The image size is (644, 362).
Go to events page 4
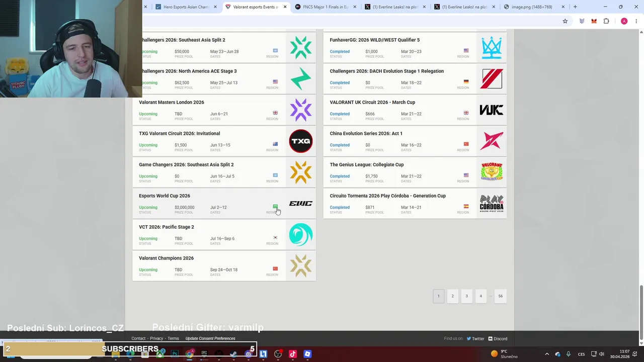[480, 296]
